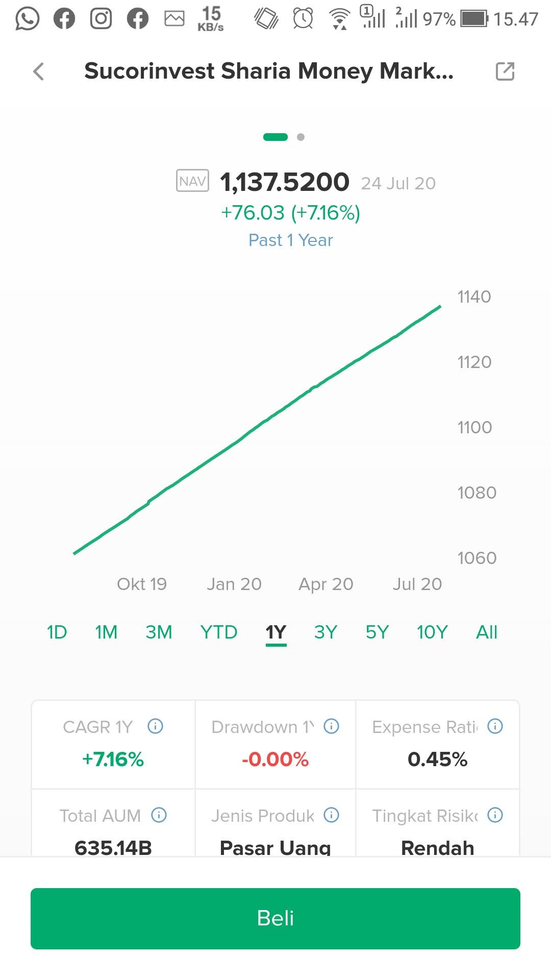551x980 pixels.
Task: Tap the WhatsApp notification in status bar
Action: click(x=27, y=19)
